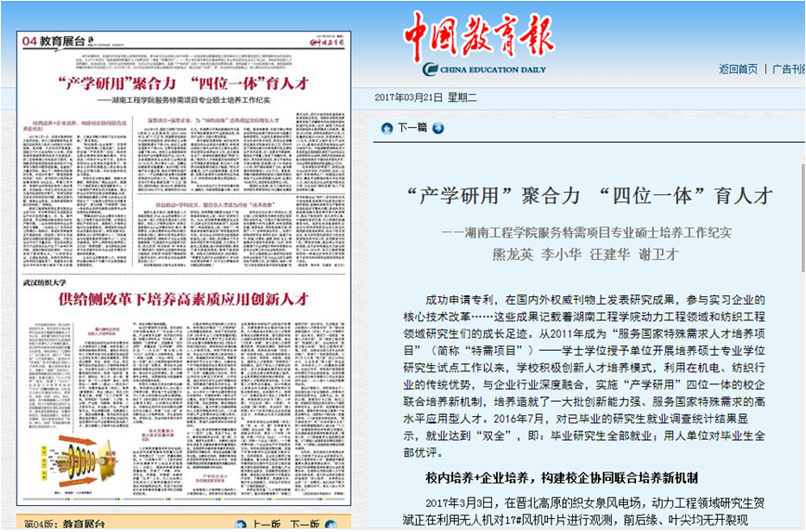
Task: Click the red 中国教育报 calligraphy logo
Action: [x=477, y=37]
